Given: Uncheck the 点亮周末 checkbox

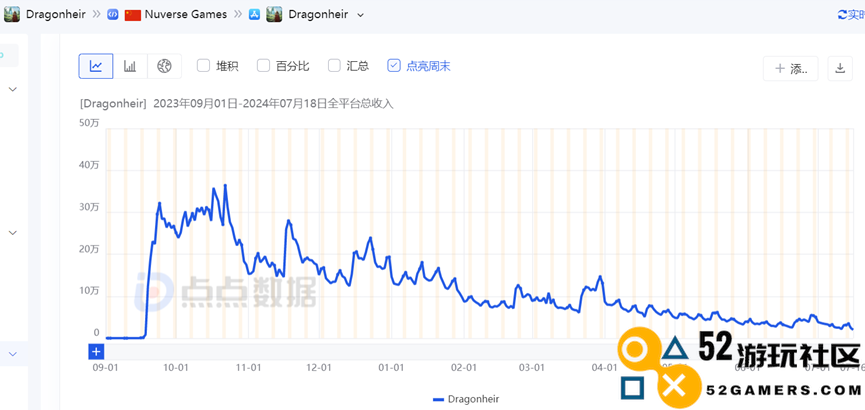Looking at the screenshot, I should (x=393, y=66).
